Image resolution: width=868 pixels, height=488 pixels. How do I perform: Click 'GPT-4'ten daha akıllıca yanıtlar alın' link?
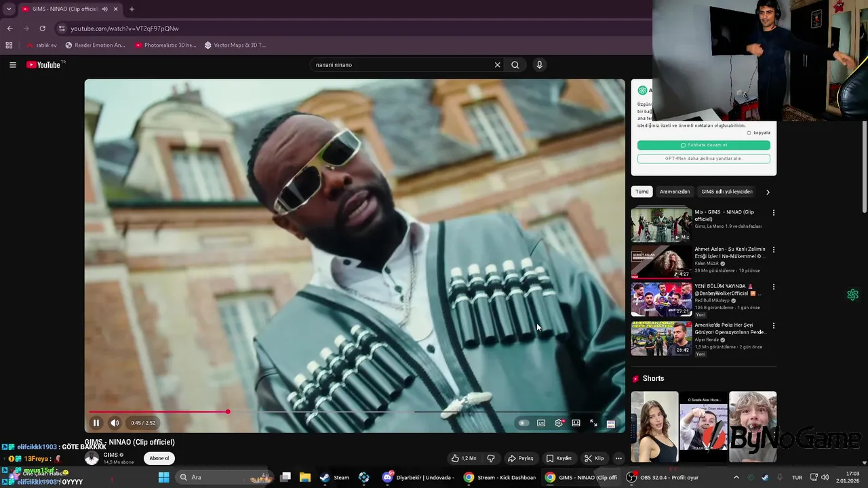tap(704, 159)
